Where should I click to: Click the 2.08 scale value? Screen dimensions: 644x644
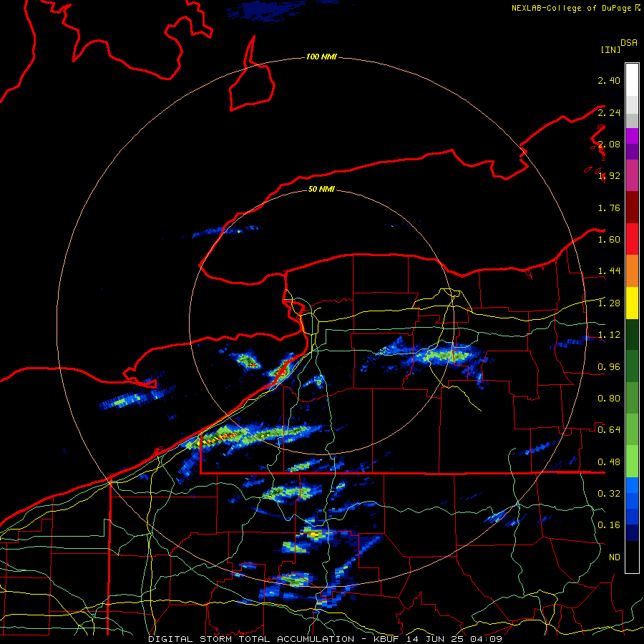pos(609,144)
